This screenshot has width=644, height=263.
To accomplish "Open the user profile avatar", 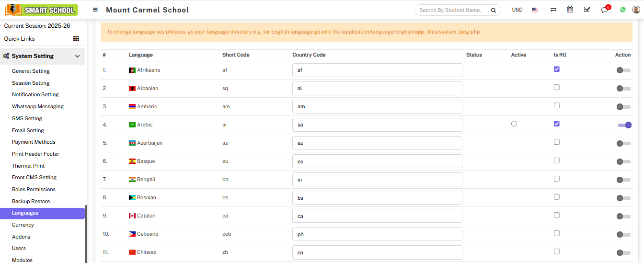I will (636, 10).
